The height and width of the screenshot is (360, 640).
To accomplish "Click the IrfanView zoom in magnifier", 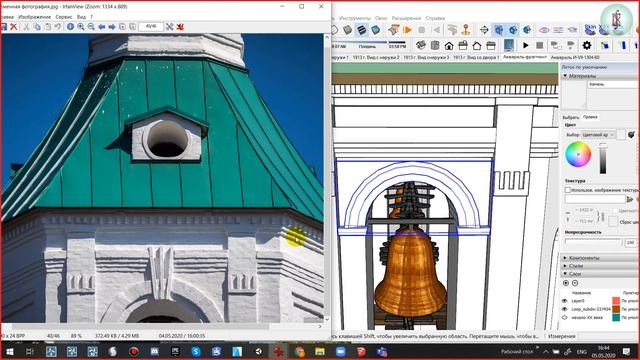I will [x=81, y=27].
